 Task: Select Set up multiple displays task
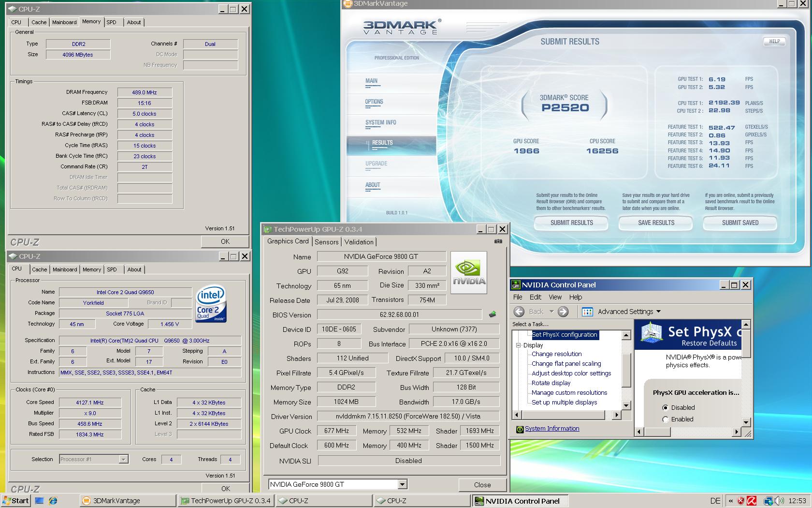click(x=565, y=403)
